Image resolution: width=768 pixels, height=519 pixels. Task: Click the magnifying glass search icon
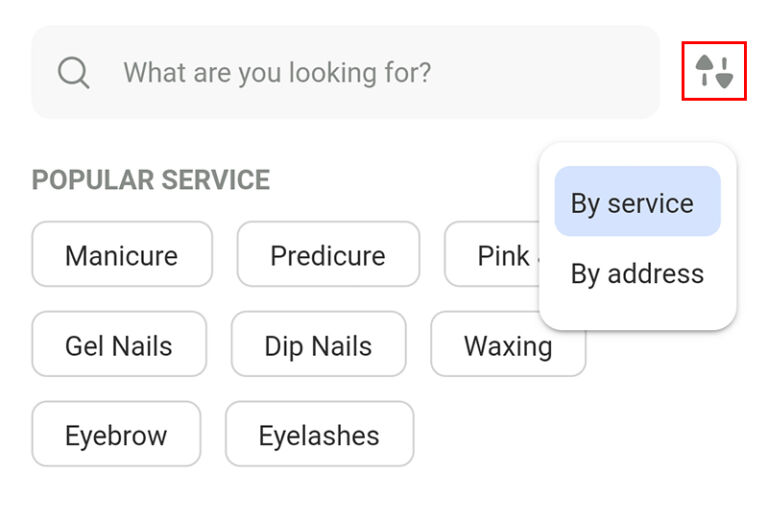coord(73,72)
